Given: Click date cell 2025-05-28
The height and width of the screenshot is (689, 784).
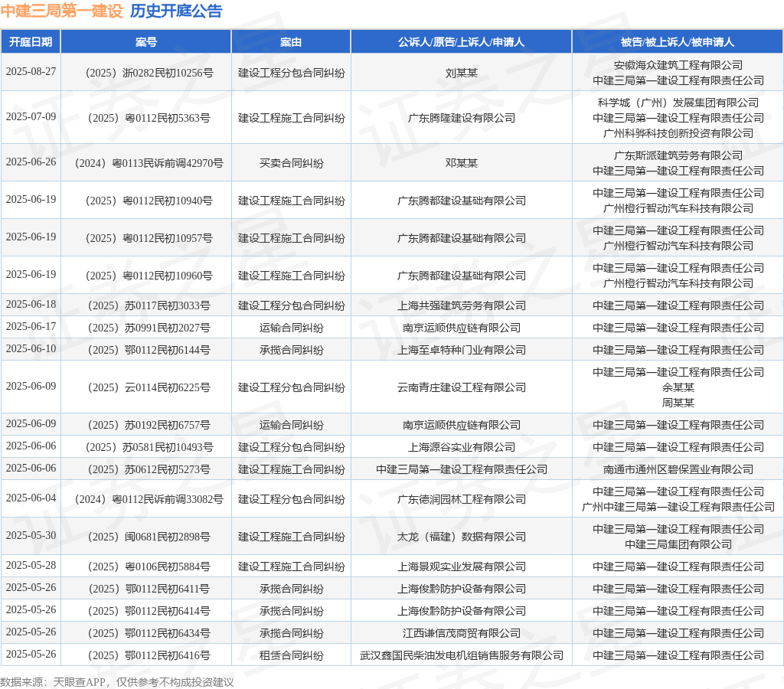Looking at the screenshot, I should coord(31,565).
